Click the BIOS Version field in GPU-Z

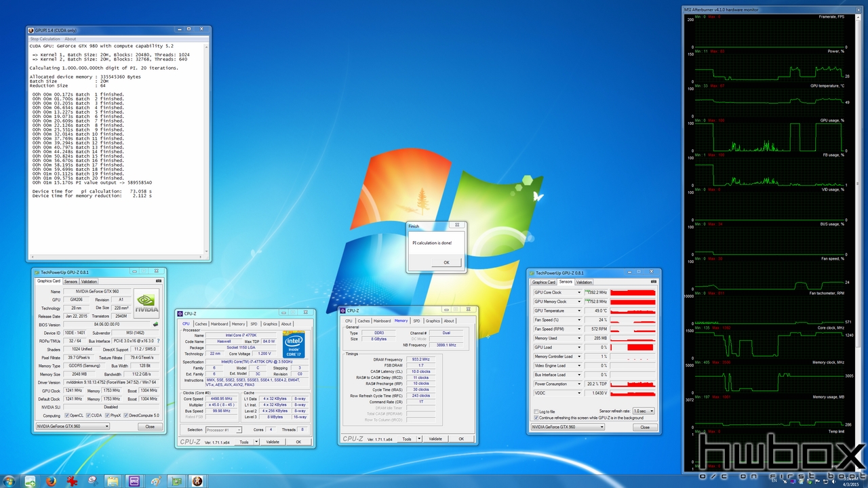point(106,324)
